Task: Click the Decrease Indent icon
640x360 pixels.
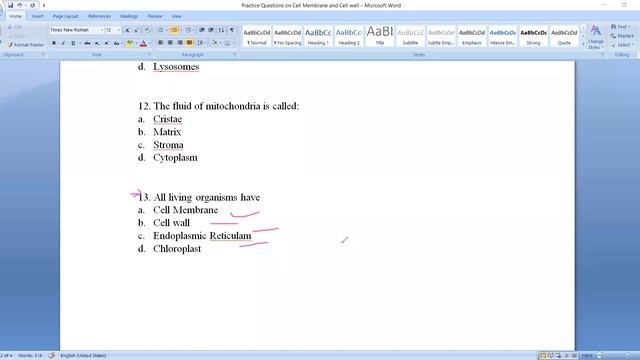Action: coord(202,30)
